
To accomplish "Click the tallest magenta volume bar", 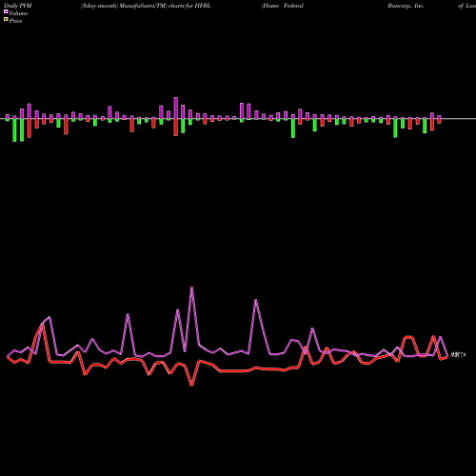I will [x=176, y=109].
